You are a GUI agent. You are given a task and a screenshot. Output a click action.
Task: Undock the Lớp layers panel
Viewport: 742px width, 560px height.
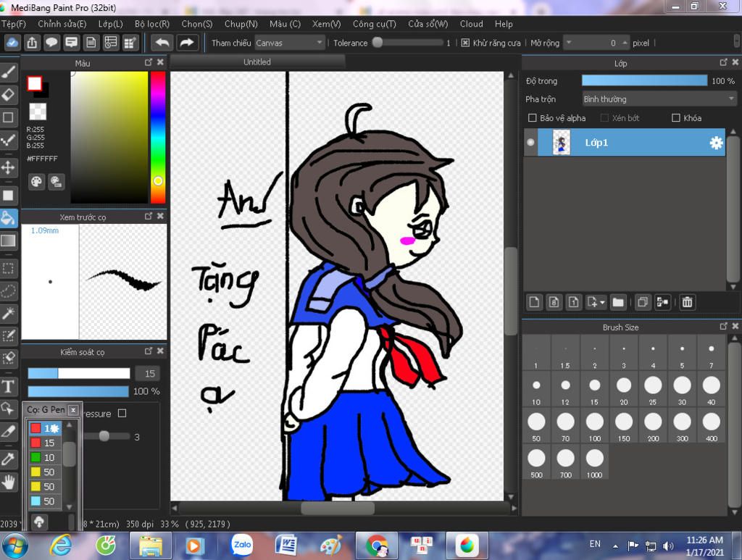point(723,62)
